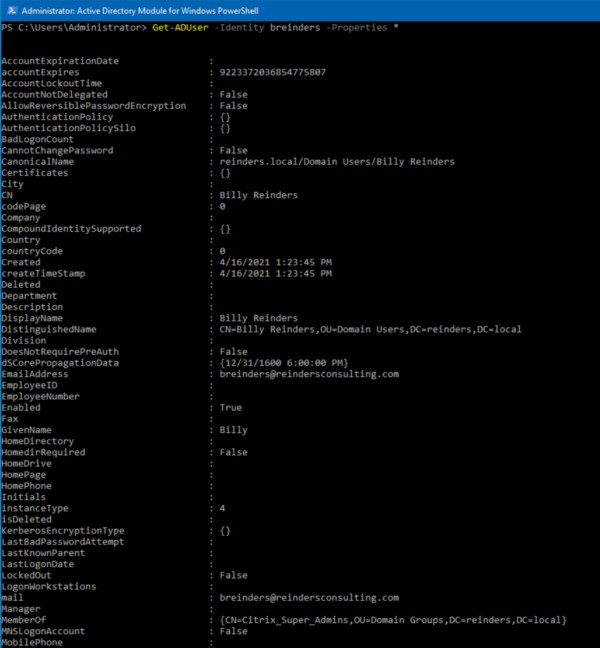Click the 'MobilePhone' property name
Screen dimensions: 600x648
pos(32,642)
